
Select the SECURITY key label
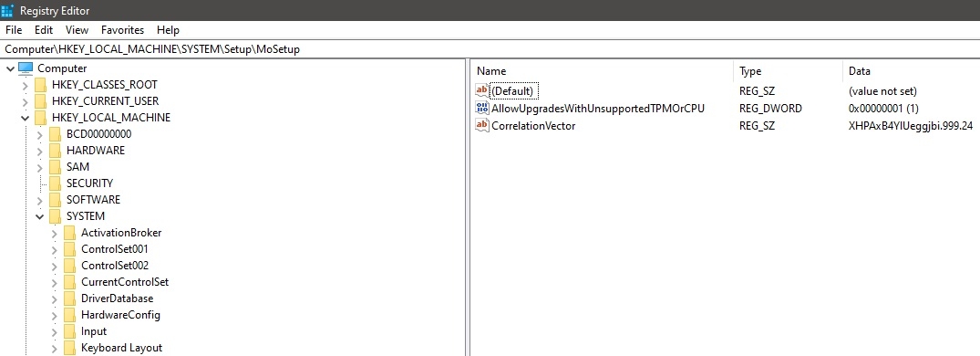(89, 183)
